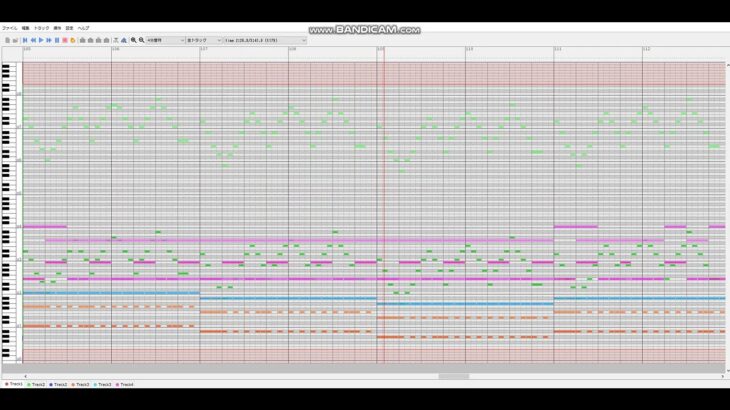This screenshot has width=730, height=410.
Task: Click measure 110 on the ruler
Action: pos(469,48)
